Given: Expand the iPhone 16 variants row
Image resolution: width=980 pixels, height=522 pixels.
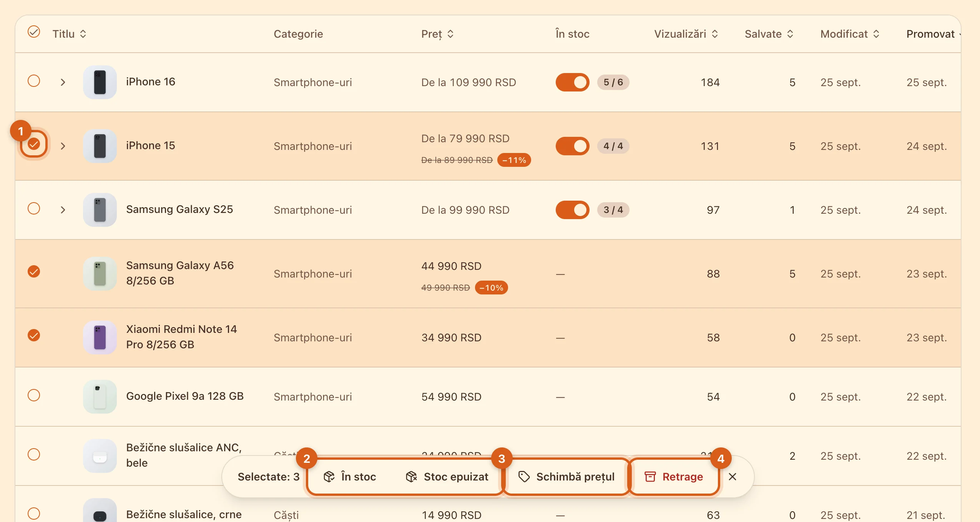Looking at the screenshot, I should 63,82.
